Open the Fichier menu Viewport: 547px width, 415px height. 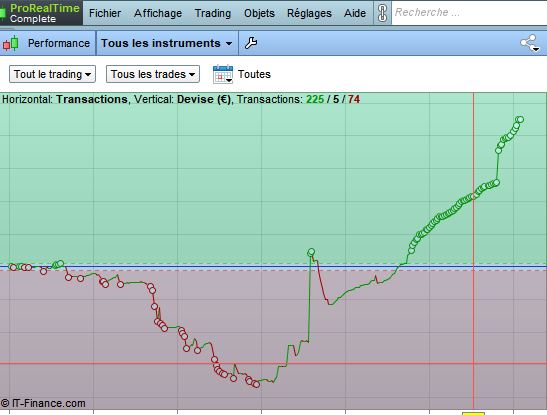(x=105, y=13)
